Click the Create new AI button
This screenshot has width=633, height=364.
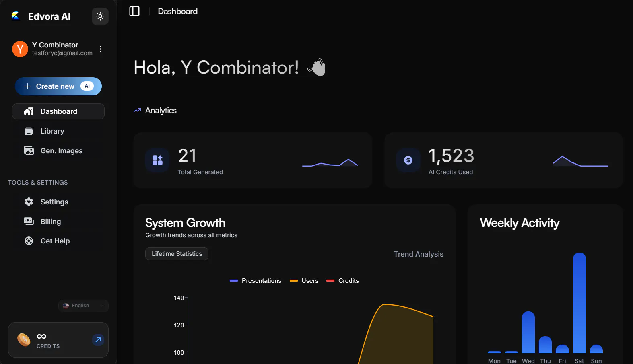coord(58,86)
